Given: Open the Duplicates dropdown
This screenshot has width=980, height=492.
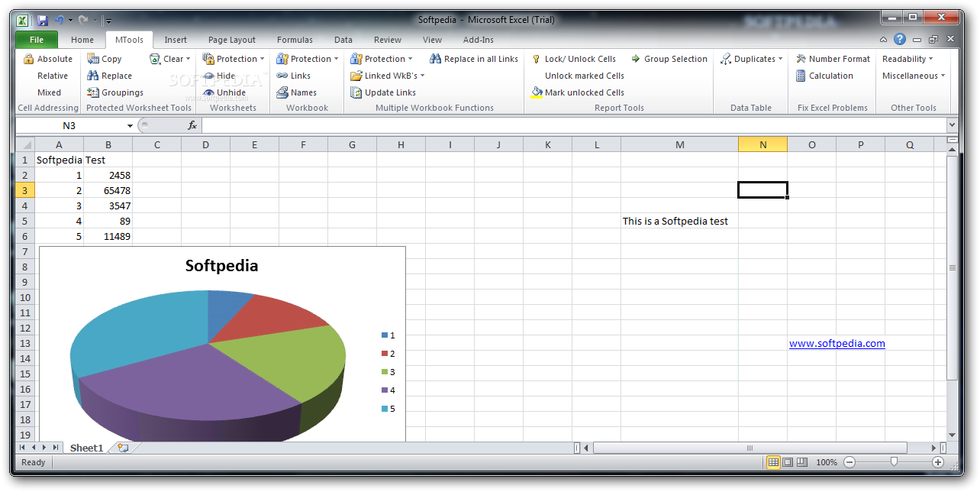Looking at the screenshot, I should coord(752,59).
